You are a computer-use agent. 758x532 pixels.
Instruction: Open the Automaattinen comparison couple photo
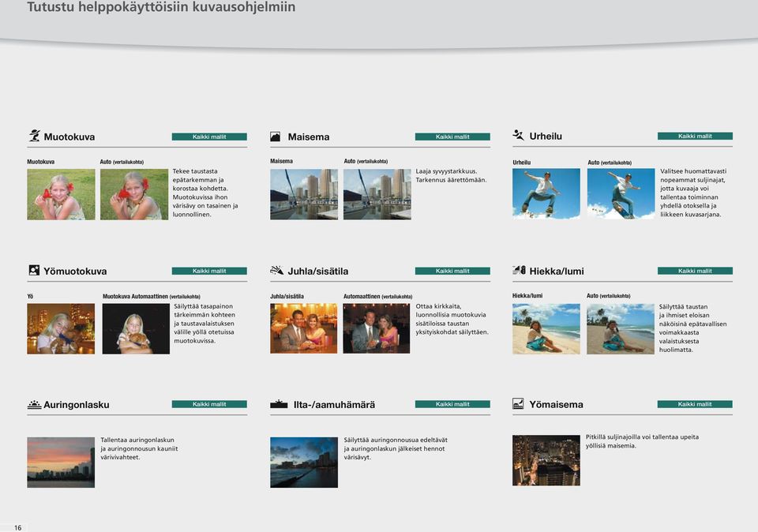(377, 328)
